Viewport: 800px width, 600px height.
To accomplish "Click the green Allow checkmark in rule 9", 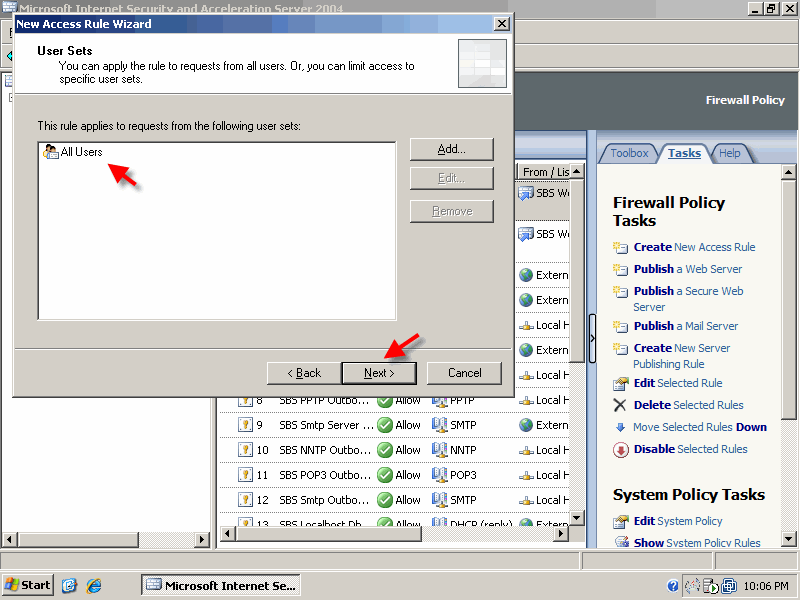I will [x=385, y=425].
